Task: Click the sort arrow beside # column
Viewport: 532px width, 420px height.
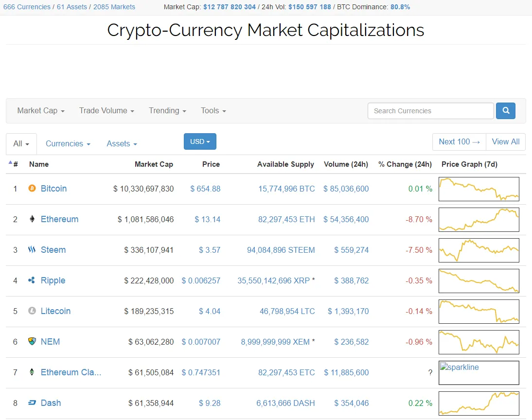Action: [x=10, y=162]
